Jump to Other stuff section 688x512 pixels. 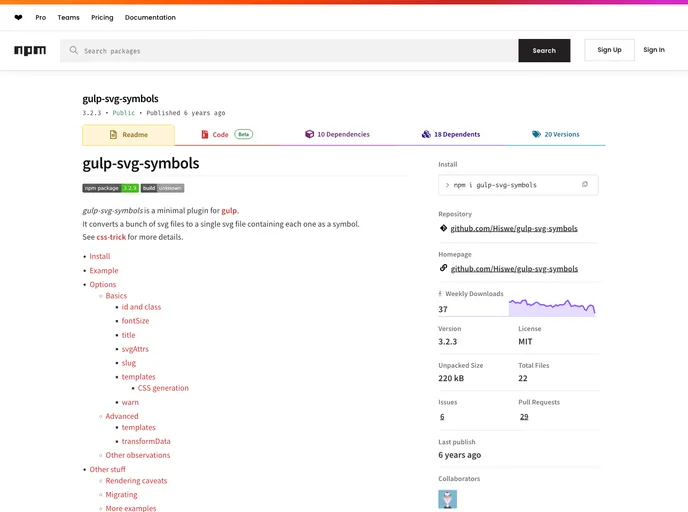pyautogui.click(x=108, y=469)
